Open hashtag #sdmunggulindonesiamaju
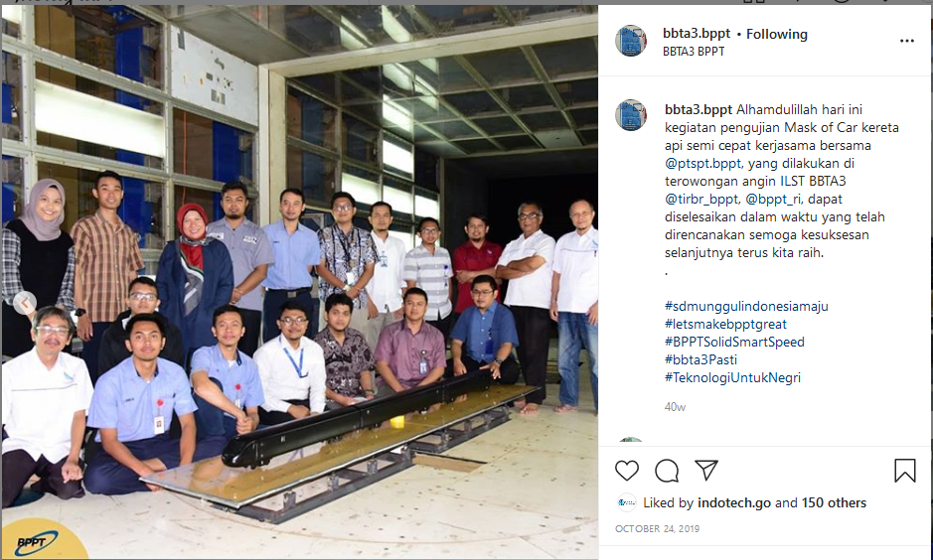The height and width of the screenshot is (560, 933). [x=746, y=306]
